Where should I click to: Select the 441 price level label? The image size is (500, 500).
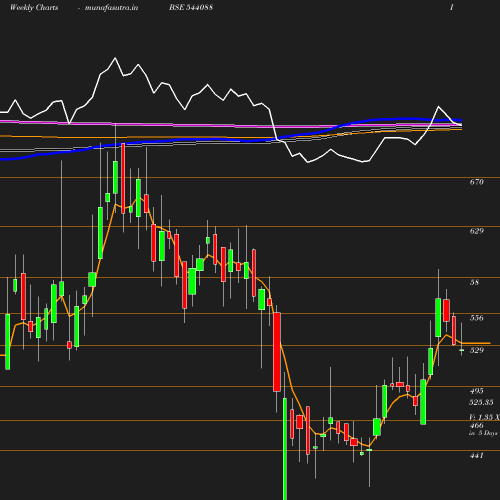tap(476, 455)
